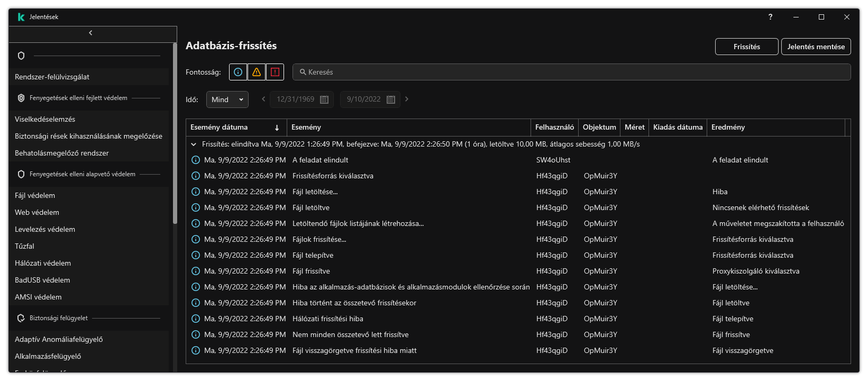Viewport: 868px width, 381px height.
Task: Click the Jelentés mentése button
Action: pos(816,47)
